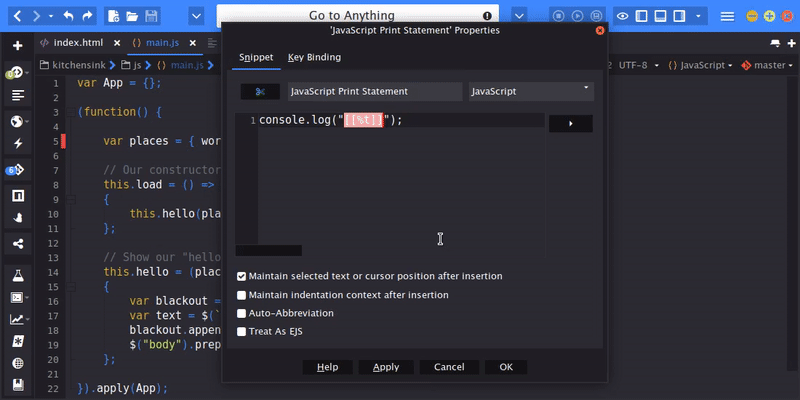Click the save macro icon
The width and height of the screenshot is (800, 400).
(x=595, y=16)
